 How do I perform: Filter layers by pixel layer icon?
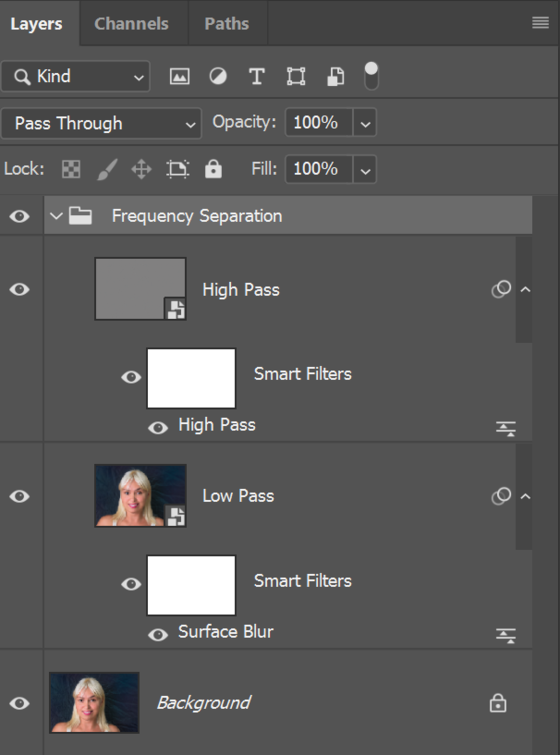coord(179,76)
